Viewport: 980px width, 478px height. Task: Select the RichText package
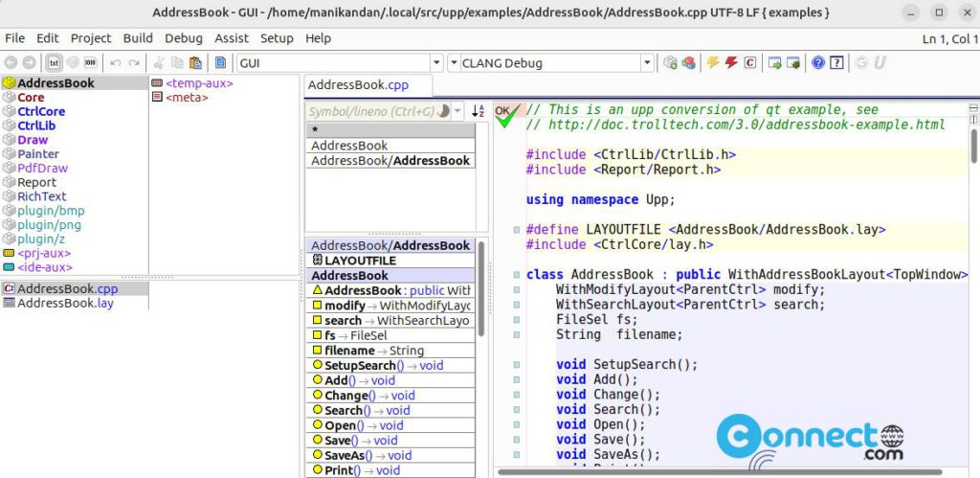pos(74,196)
